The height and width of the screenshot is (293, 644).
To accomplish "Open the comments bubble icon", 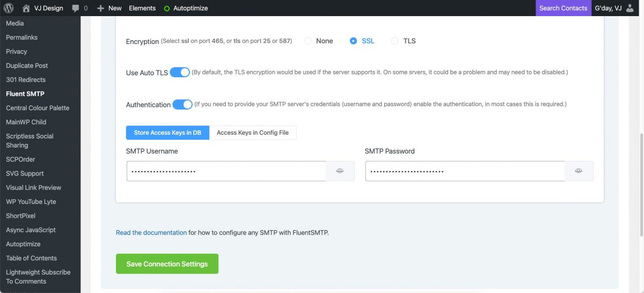I will pyautogui.click(x=76, y=9).
